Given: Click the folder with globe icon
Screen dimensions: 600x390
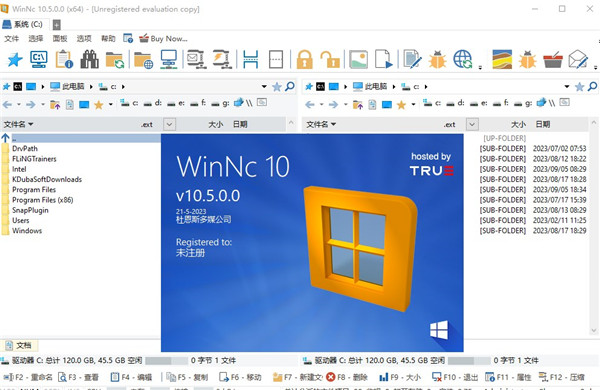Looking at the screenshot, I should (143, 60).
